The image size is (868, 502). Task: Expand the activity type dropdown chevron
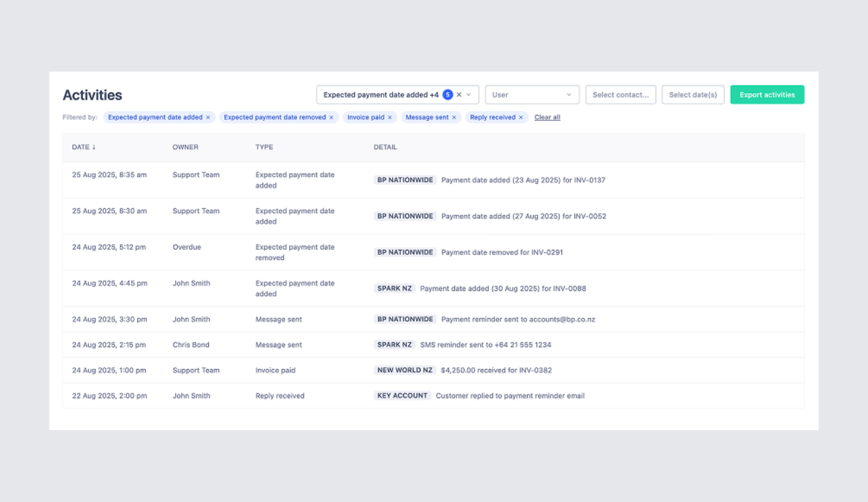coord(469,95)
